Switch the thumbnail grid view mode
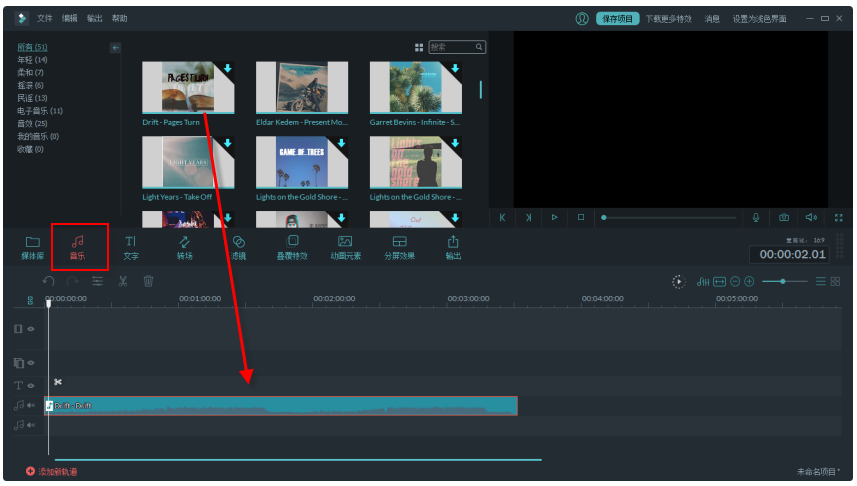Screen dimensions: 857x486 coord(419,47)
